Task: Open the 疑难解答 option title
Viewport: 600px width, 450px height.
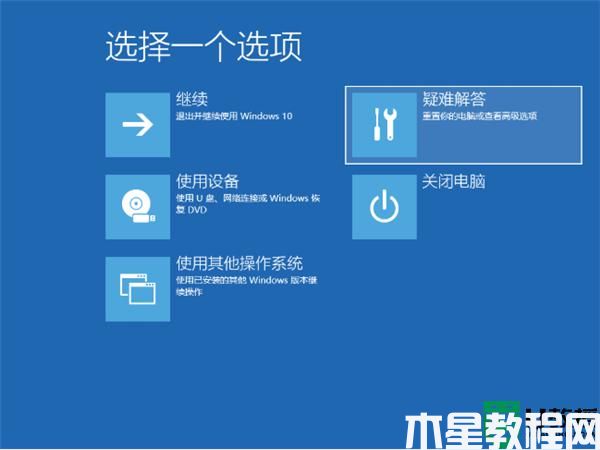Action: [x=454, y=99]
